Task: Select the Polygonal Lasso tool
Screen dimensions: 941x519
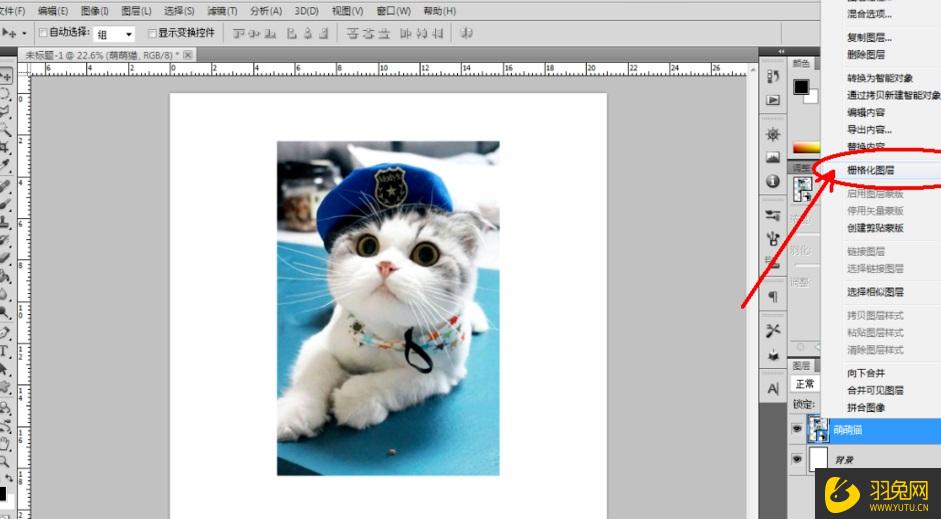Action: 5,111
